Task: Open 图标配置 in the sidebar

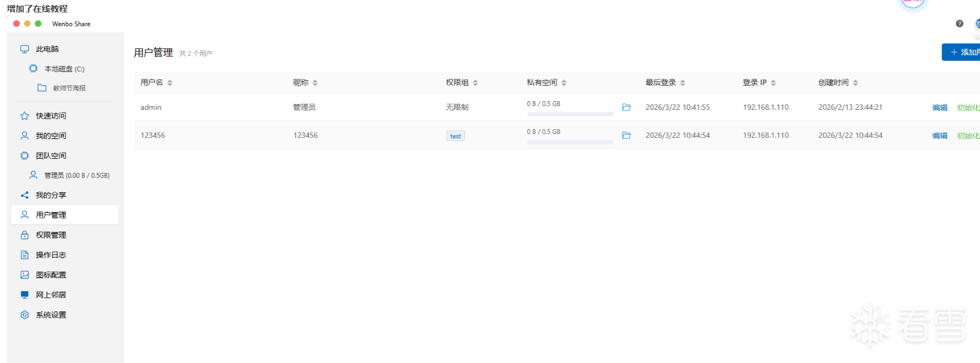Action: (50, 275)
